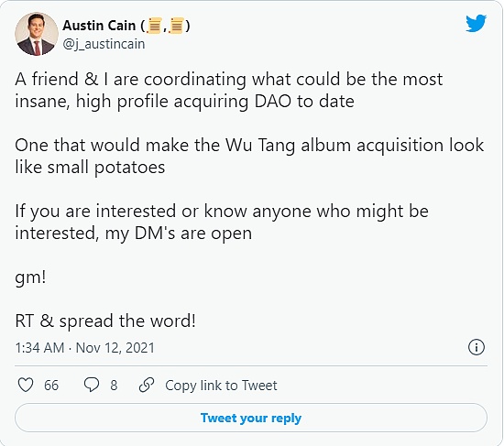504x446 pixels.
Task: Click the "RT & spread the word!" line
Action: tap(105, 321)
